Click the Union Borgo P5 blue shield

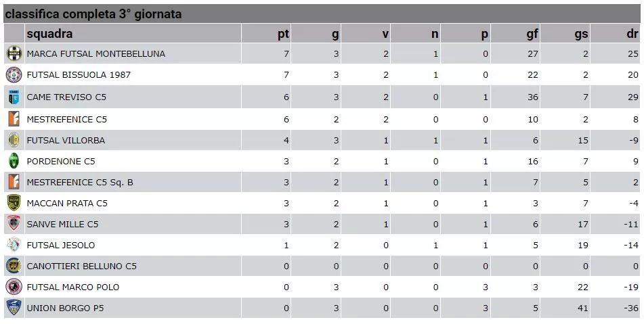pyautogui.click(x=14, y=308)
